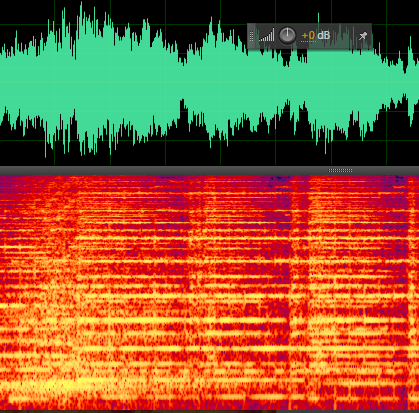Click the dotted handle on the waveform-spectral divider
The image size is (419, 413).
tap(340, 170)
